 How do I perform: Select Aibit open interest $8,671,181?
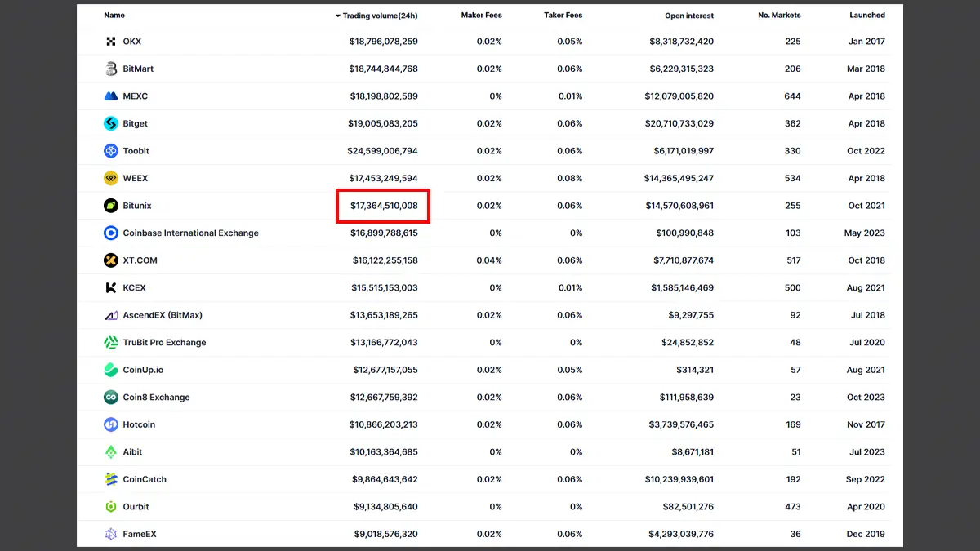[693, 451]
